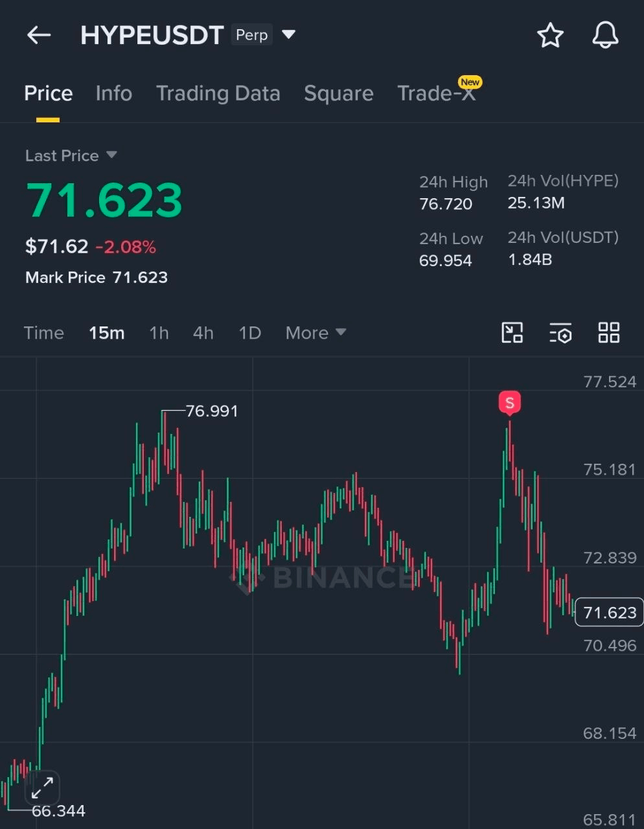The image size is (644, 829).
Task: Open the HYPEUSDT pair selector dropdown arrow
Action: [289, 34]
